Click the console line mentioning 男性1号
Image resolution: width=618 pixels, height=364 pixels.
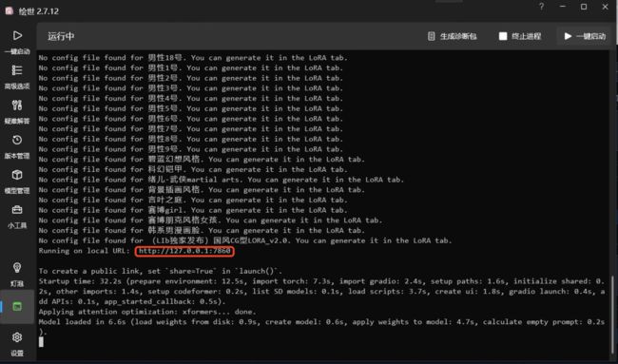[x=191, y=67]
